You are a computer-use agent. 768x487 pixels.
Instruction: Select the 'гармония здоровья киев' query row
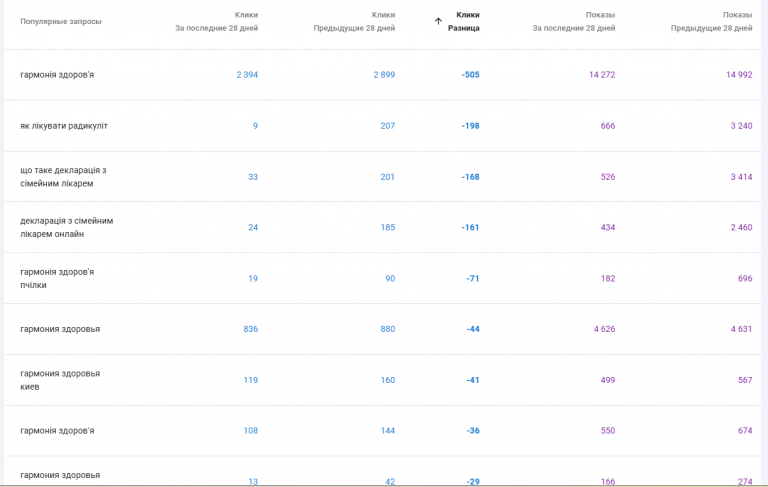point(60,380)
